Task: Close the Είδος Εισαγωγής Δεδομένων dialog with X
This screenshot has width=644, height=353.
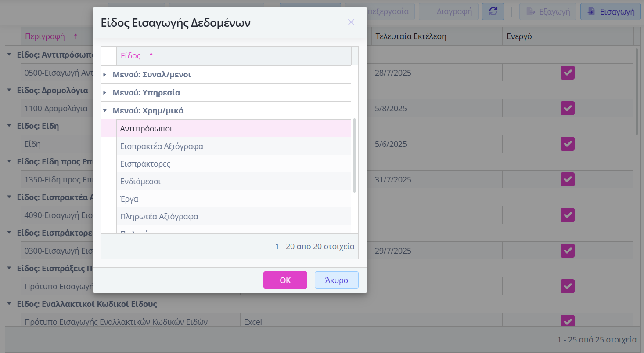Action: coord(351,22)
